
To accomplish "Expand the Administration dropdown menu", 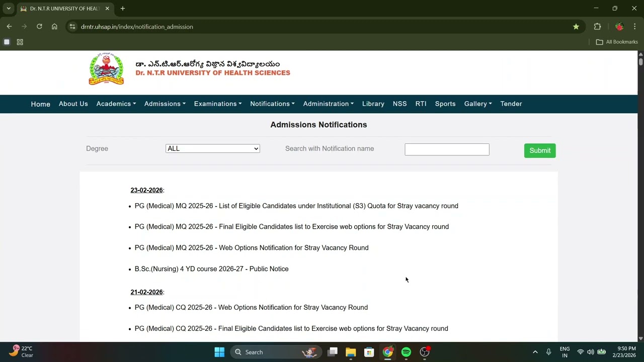I will click(x=329, y=104).
